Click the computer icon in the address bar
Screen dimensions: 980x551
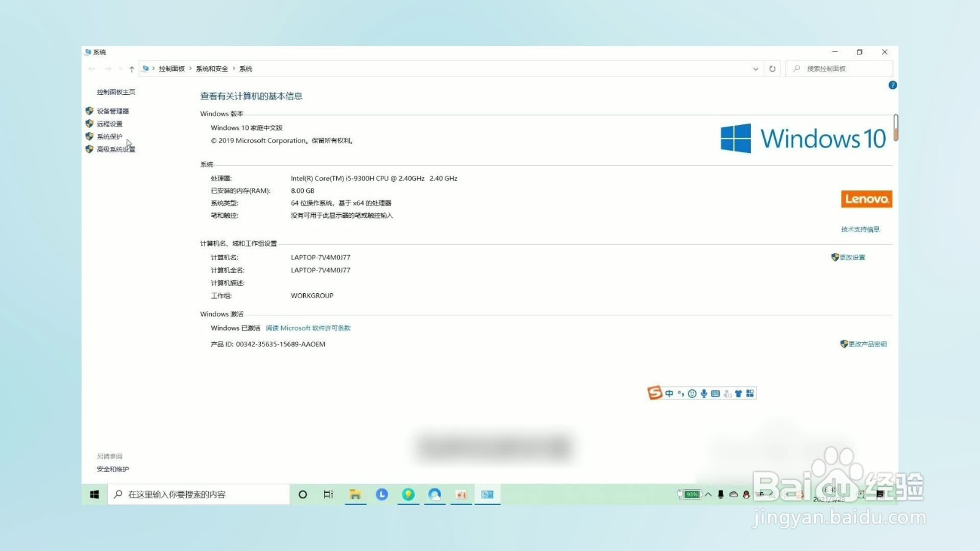(x=145, y=69)
